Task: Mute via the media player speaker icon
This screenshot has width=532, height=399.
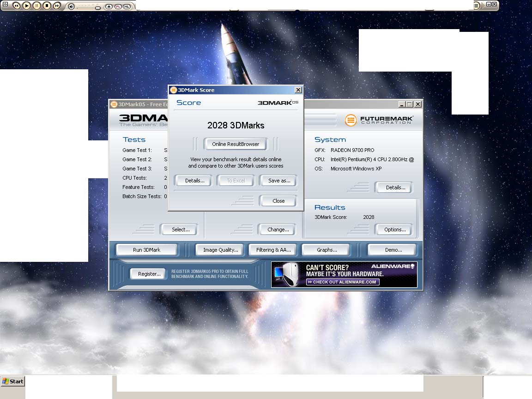Action: point(71,6)
